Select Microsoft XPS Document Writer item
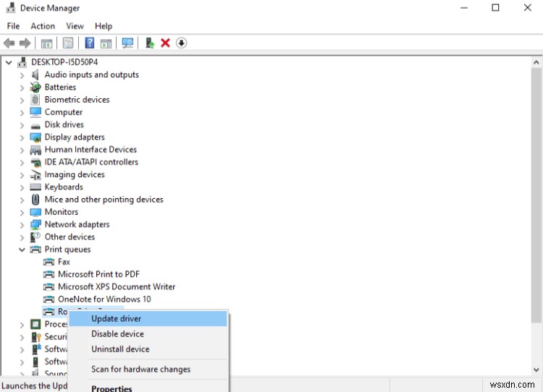This screenshot has width=543, height=392. pos(117,287)
